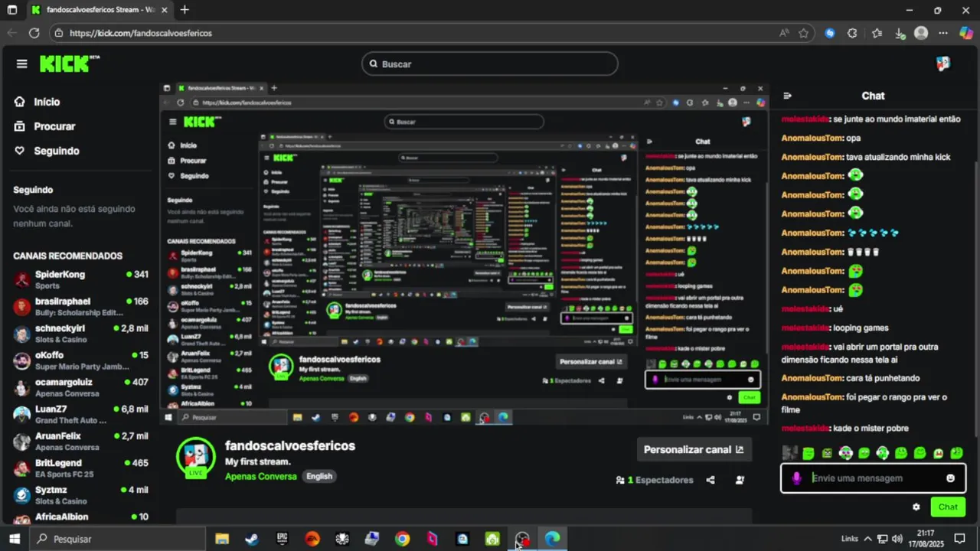Image resolution: width=980 pixels, height=551 pixels.
Task: Click the English language tag
Action: tap(319, 476)
